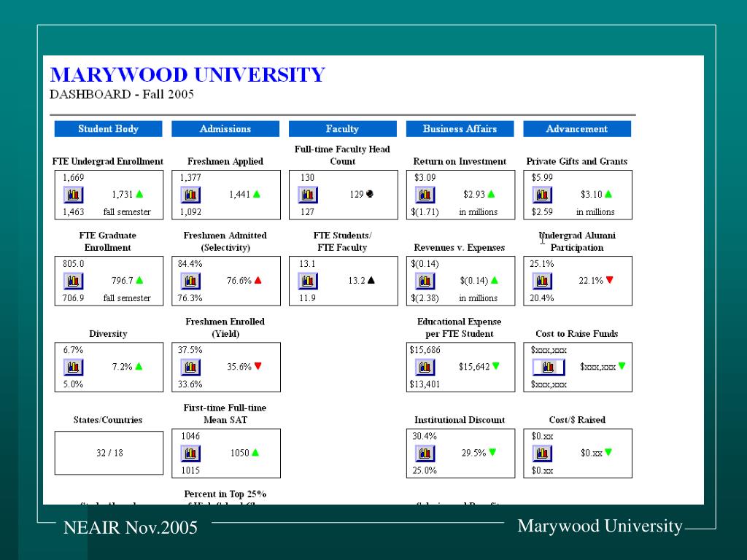The height and width of the screenshot is (560, 747).
Task: Click black circle indicator beside 129
Action: click(370, 194)
